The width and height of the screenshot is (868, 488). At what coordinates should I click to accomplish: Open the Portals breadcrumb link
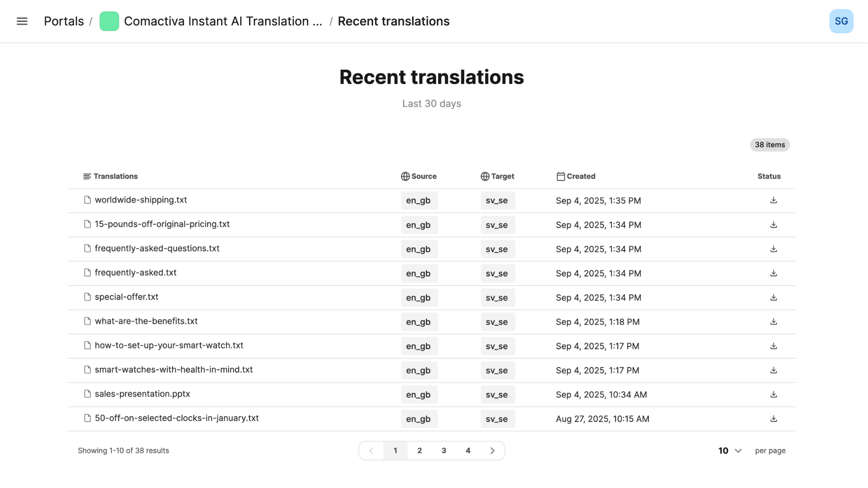coord(64,21)
